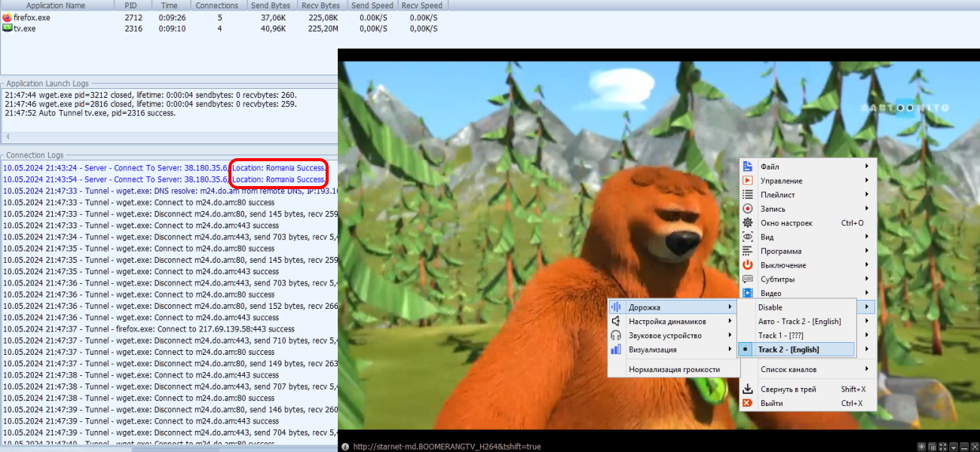980x452 pixels.
Task: Click the Управление play icon
Action: click(748, 181)
